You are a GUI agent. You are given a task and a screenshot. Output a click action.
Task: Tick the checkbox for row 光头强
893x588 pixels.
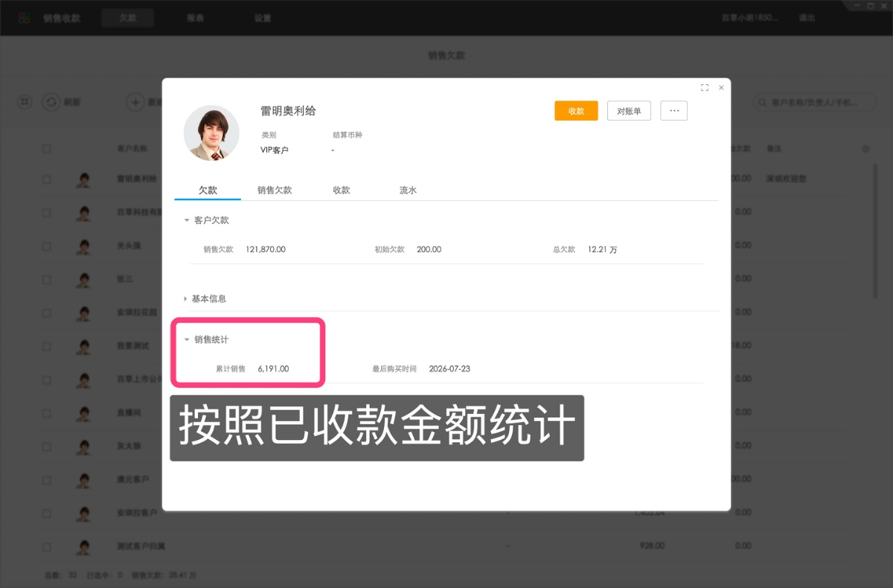[x=47, y=245]
